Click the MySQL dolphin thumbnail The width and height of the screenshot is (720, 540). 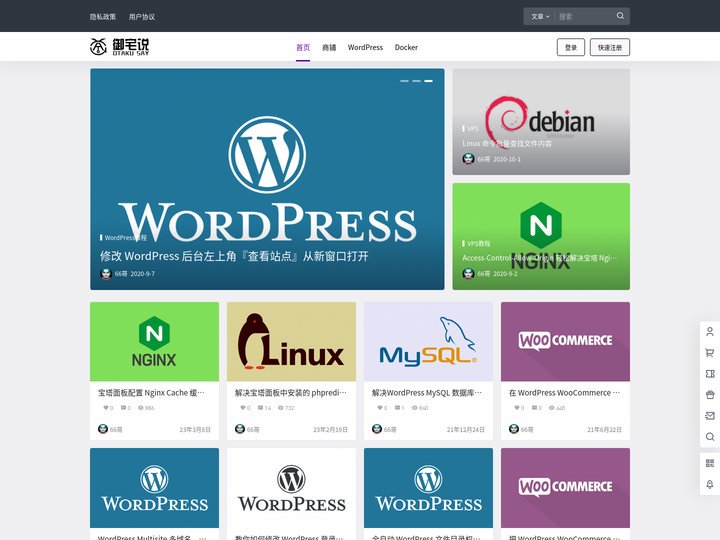pyautogui.click(x=428, y=342)
